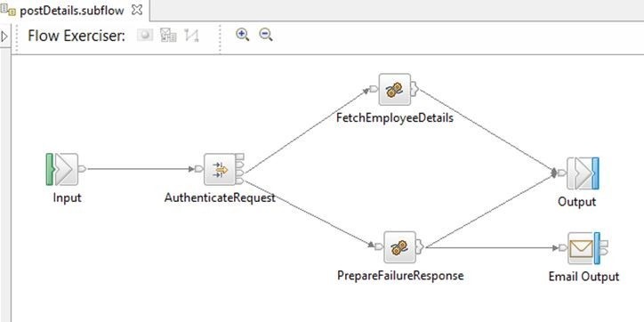
Task: Click the Flow Exerciser view path icon
Action: coord(191,36)
